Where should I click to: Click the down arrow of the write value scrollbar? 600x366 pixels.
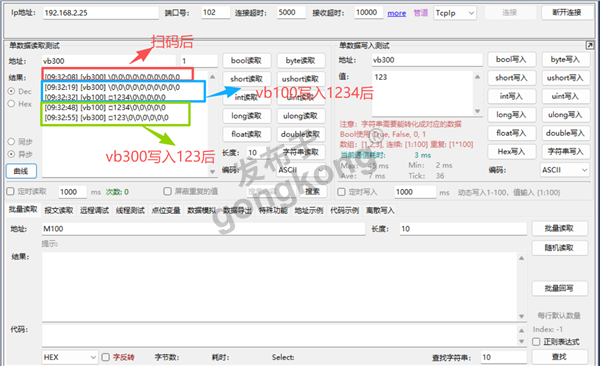(477, 111)
